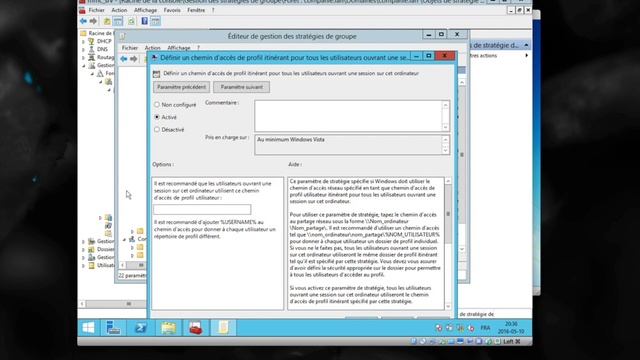Viewport: 640px width, 360px height.
Task: Expand the Utilisateurs node in console tree
Action: click(84, 265)
